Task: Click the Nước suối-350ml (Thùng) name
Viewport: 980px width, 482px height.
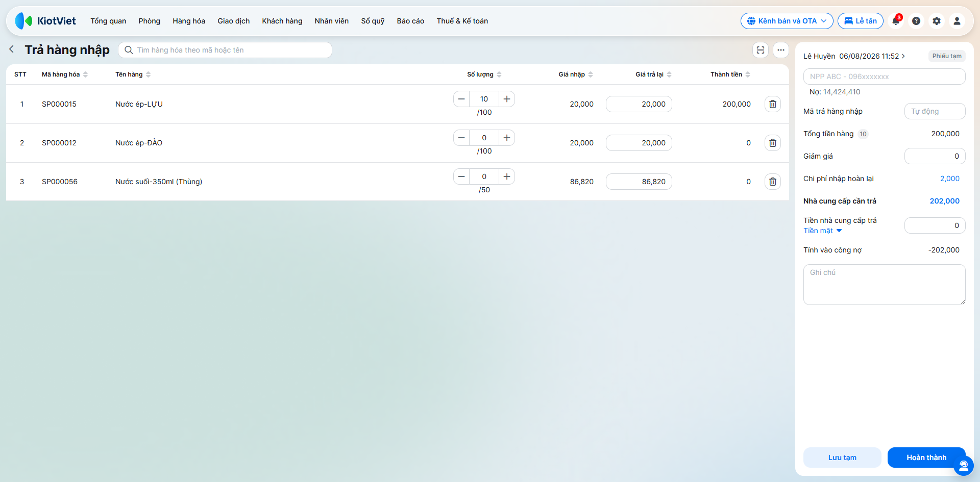Action: (x=159, y=182)
